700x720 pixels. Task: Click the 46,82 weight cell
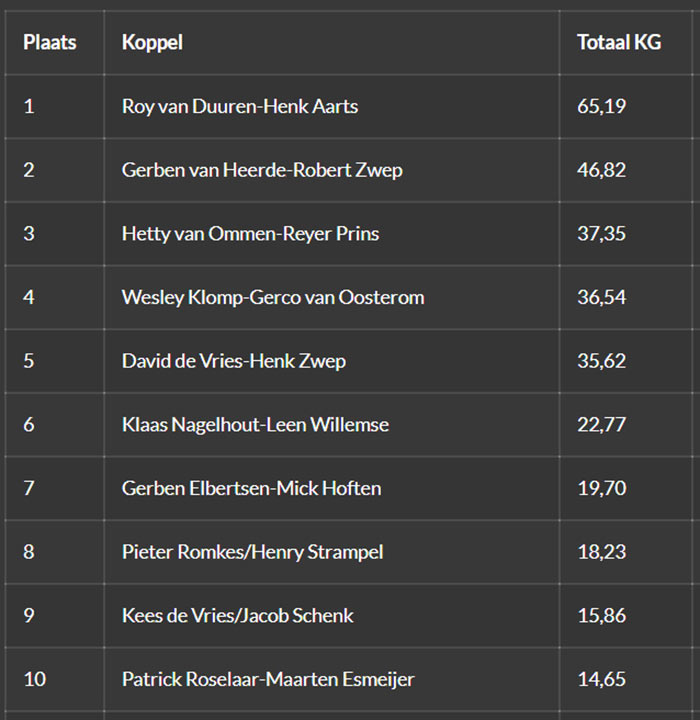point(601,170)
